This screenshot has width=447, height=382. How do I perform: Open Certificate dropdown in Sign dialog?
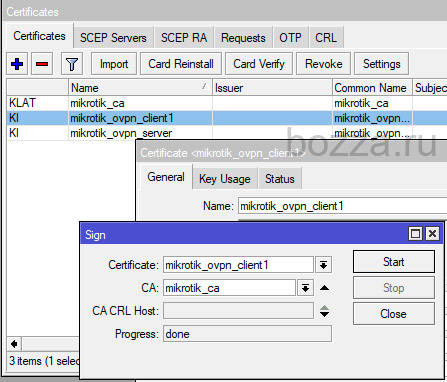pyautogui.click(x=323, y=265)
